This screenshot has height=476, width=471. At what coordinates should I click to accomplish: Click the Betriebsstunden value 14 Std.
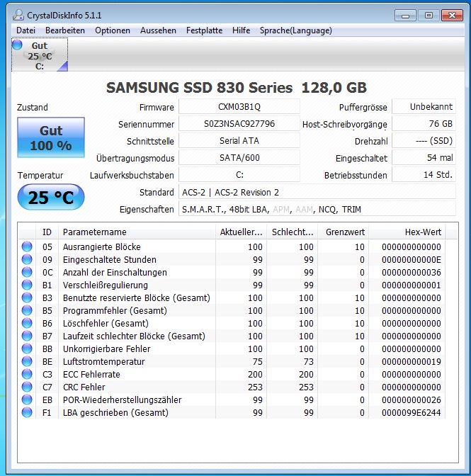click(424, 175)
